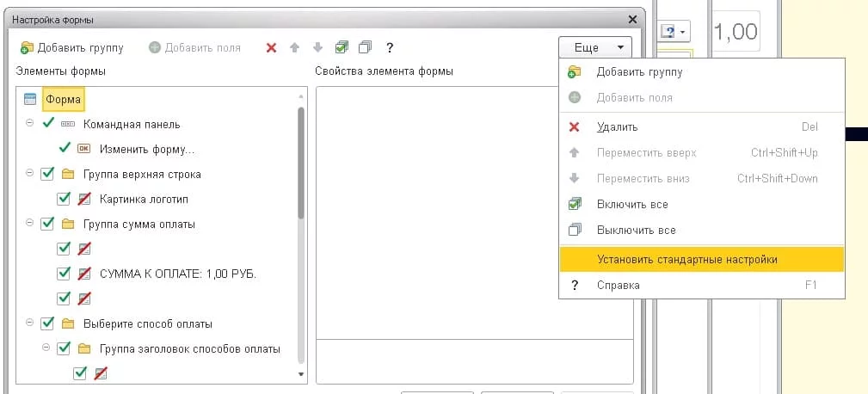Click the 1,00 field in background window
The image size is (868, 394).
[736, 31]
